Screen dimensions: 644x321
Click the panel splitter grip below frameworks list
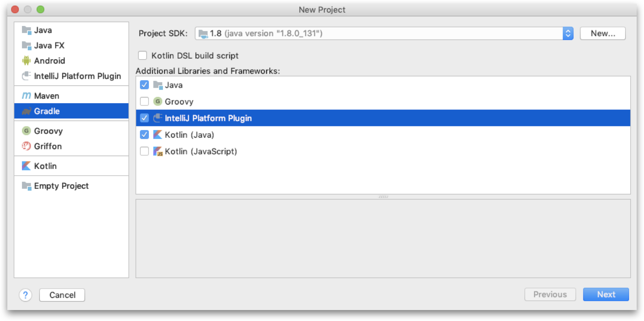383,197
